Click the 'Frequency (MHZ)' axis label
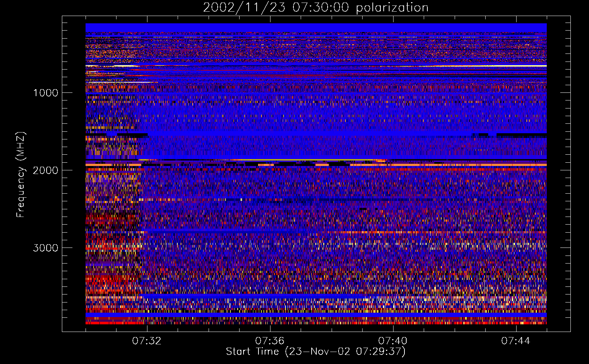 (x=21, y=175)
